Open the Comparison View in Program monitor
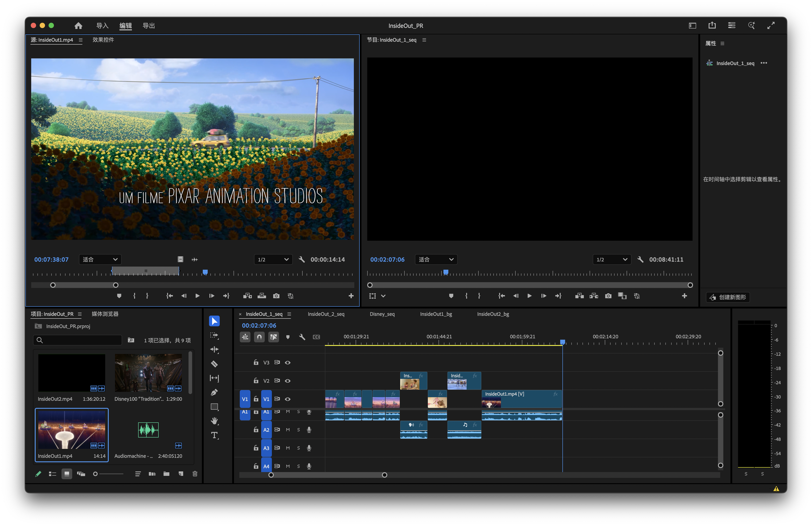 pyautogui.click(x=622, y=296)
